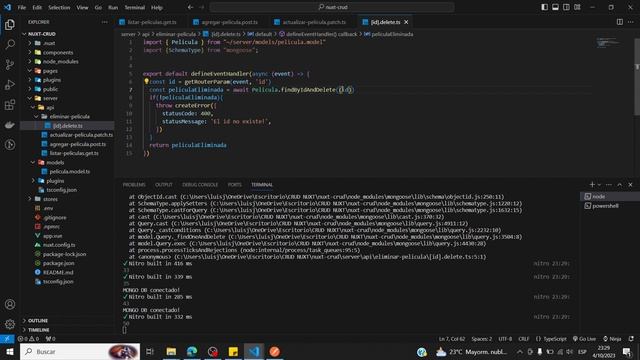Open Run and Debug view

tap(10, 84)
